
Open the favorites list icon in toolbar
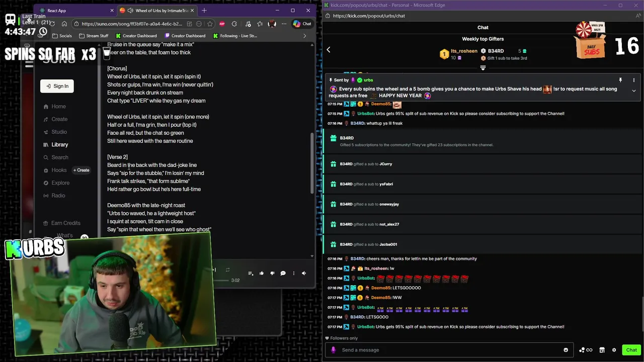pos(260,24)
